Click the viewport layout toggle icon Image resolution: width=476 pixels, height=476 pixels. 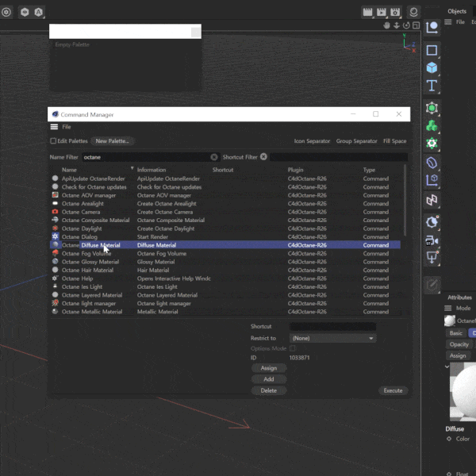tap(416, 25)
